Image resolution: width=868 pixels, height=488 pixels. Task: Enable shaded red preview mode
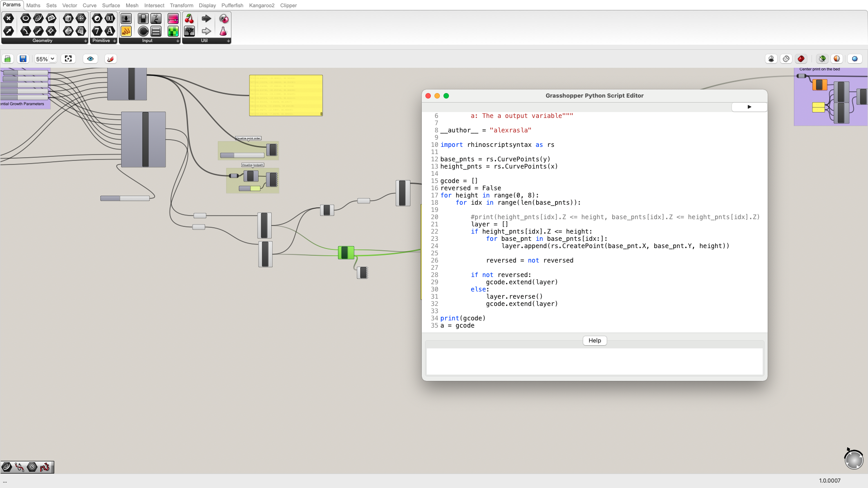(x=801, y=59)
